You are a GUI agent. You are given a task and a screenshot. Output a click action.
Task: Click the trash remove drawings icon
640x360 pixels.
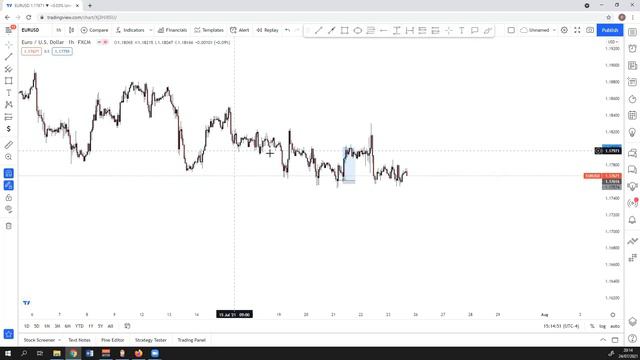click(x=9, y=226)
